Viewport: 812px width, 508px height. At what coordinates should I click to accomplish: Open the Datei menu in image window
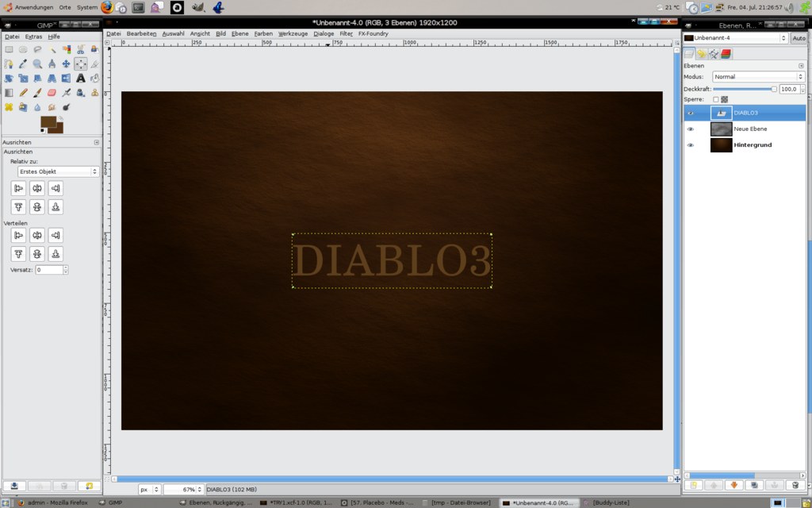tap(113, 33)
